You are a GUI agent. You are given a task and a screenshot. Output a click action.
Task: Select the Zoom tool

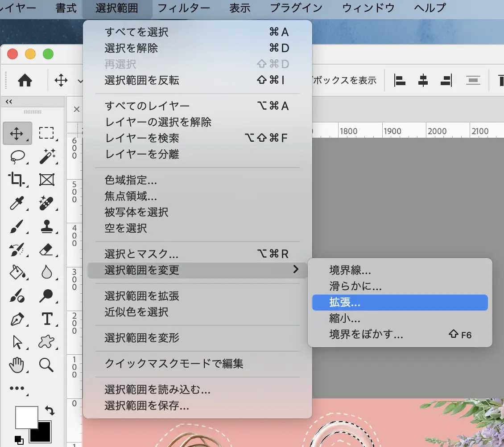pyautogui.click(x=46, y=365)
